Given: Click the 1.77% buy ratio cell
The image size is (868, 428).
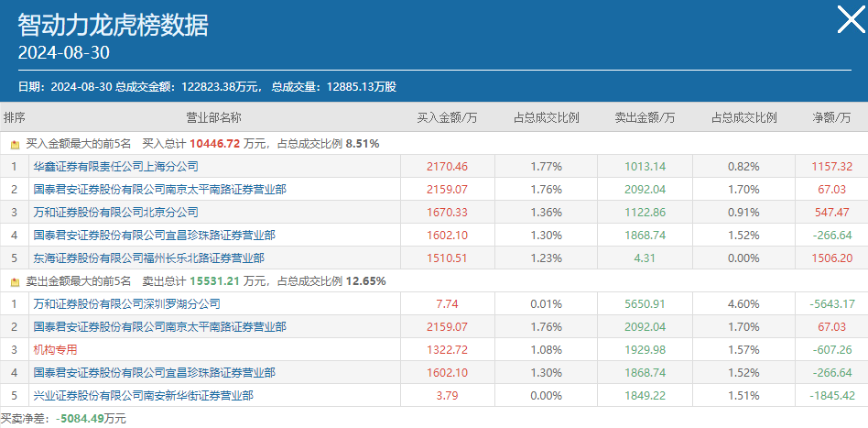Looking at the screenshot, I should [547, 166].
